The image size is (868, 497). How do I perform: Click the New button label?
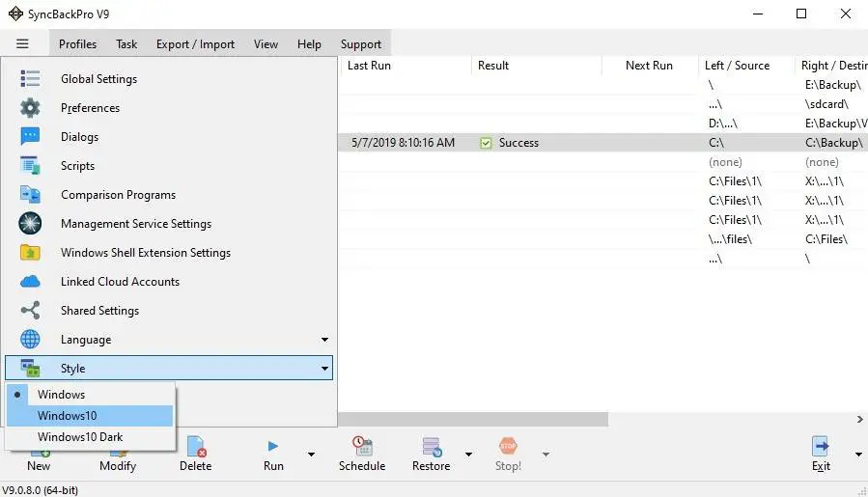(39, 466)
